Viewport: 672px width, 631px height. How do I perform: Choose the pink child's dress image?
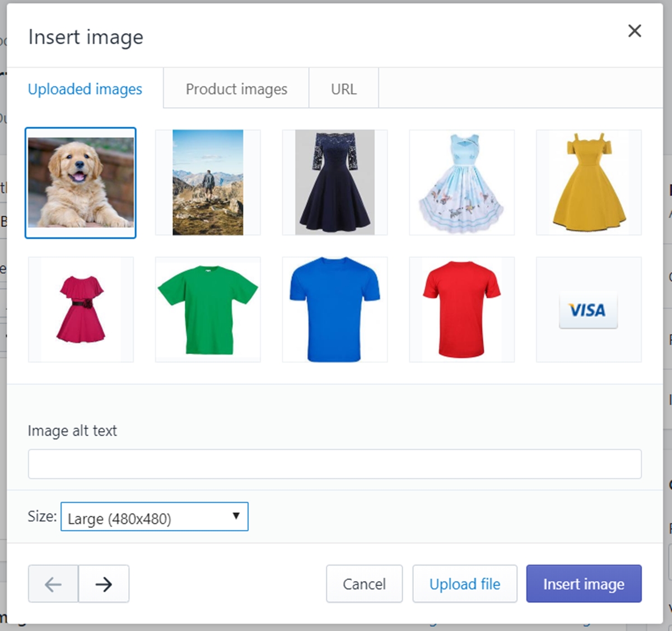81,309
